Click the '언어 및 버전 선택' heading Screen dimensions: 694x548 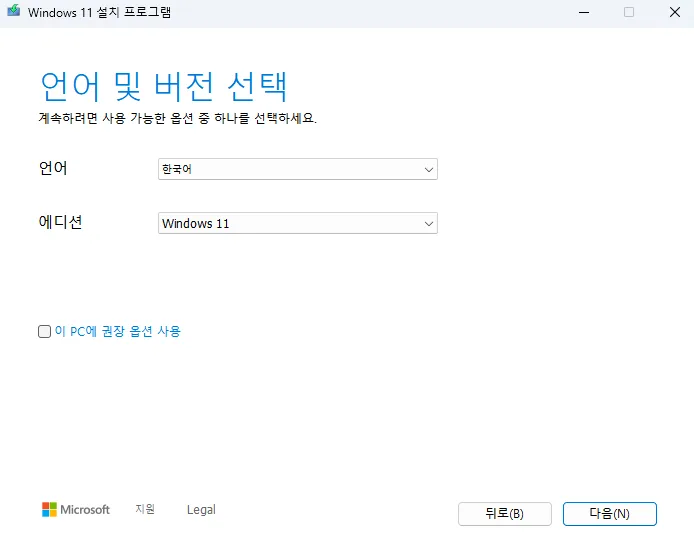(164, 86)
